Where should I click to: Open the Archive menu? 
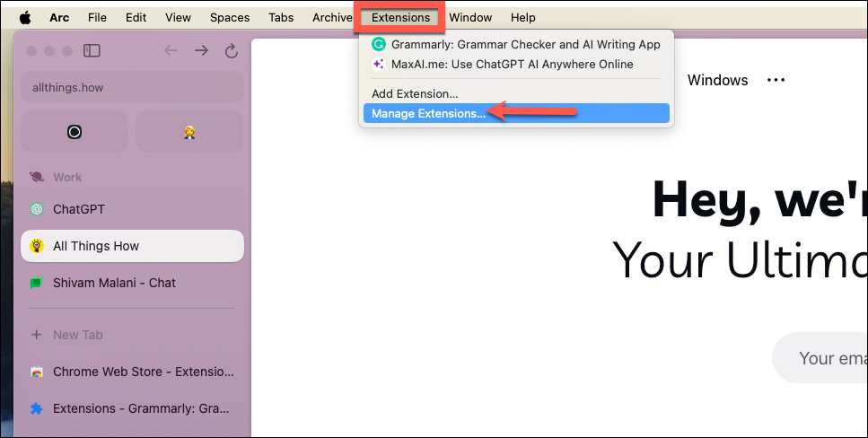coord(332,18)
